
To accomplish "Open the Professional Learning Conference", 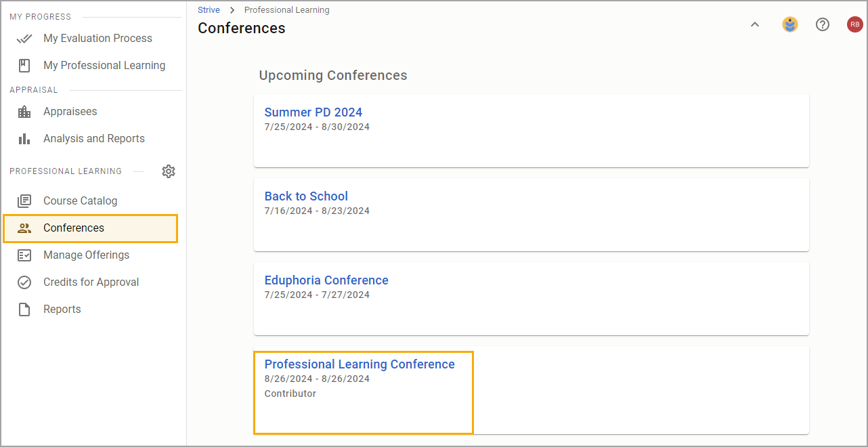I will coord(360,364).
